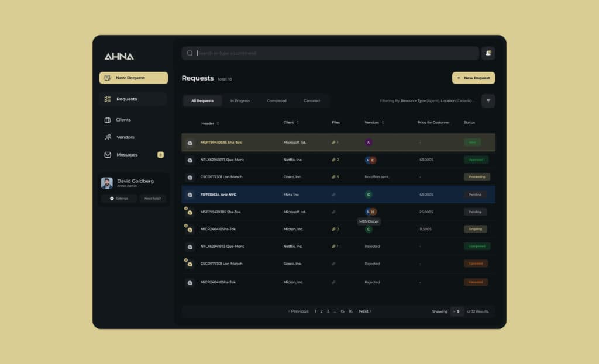Viewport: 599px width, 364px height.
Task: Go to page 16
Action: tap(350, 311)
